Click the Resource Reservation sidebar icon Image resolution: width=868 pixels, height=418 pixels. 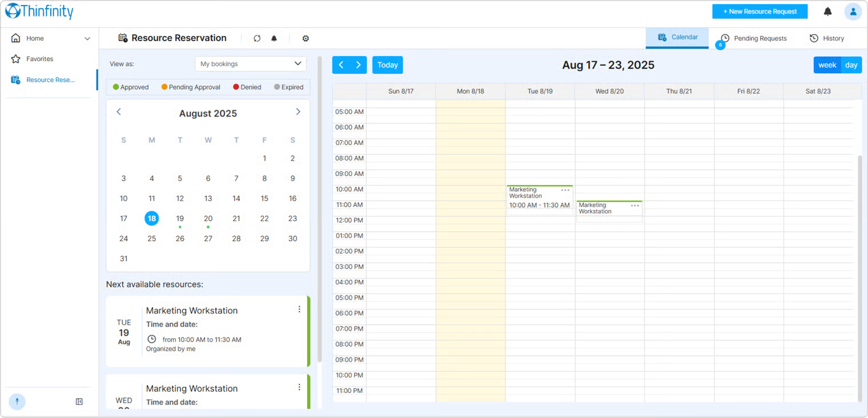point(15,80)
